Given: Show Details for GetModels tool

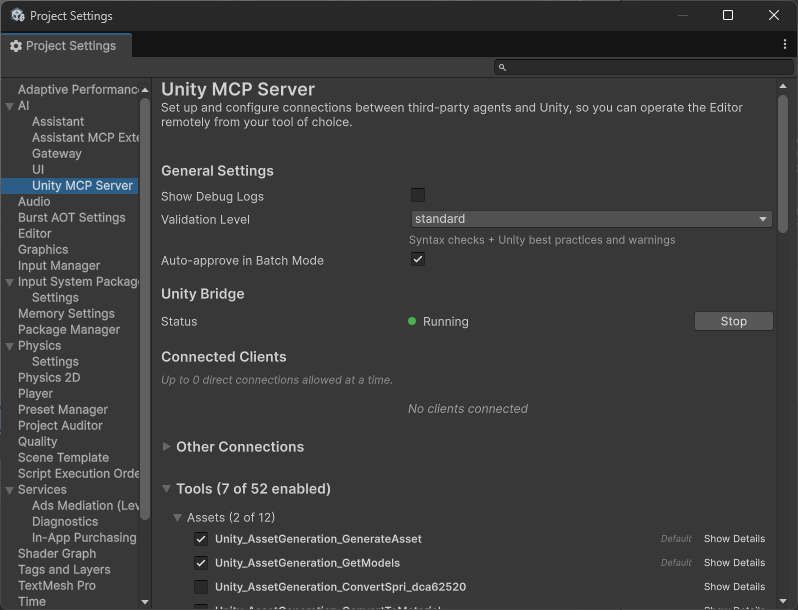Looking at the screenshot, I should pyautogui.click(x=734, y=563).
